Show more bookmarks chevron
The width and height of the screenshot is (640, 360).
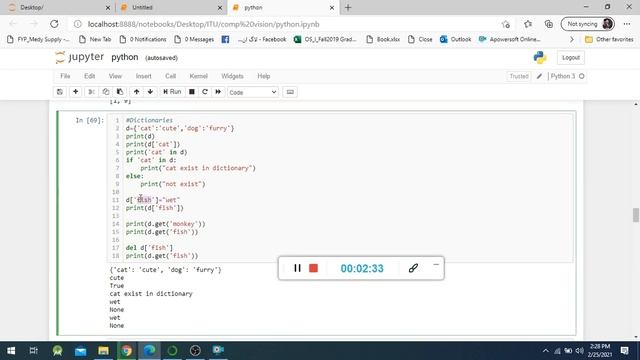pos(571,39)
